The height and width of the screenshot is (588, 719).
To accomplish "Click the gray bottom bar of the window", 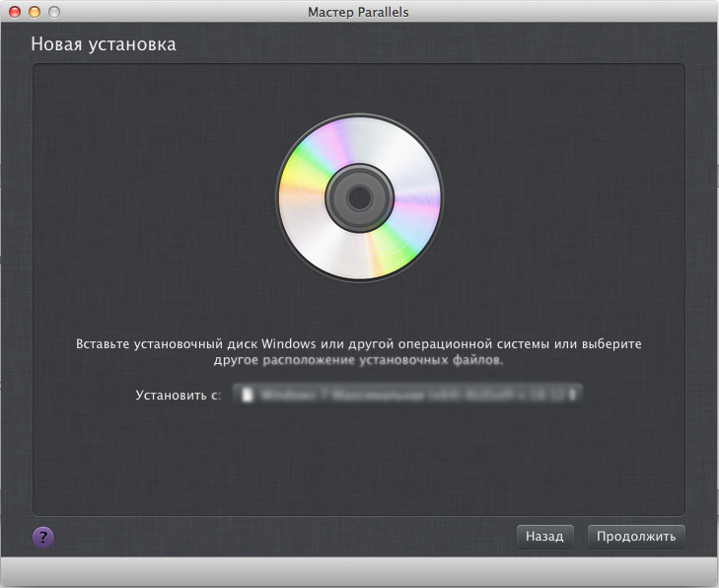I will coord(359,572).
